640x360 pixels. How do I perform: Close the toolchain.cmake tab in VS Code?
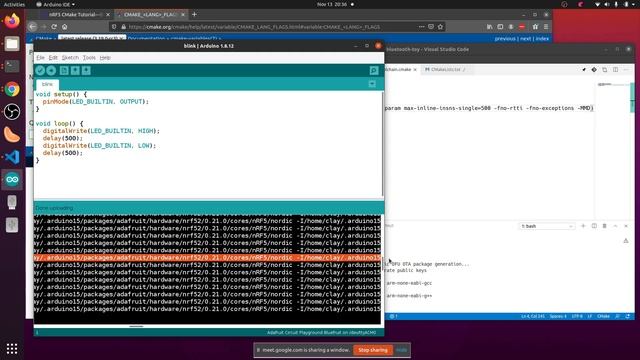click(415, 70)
